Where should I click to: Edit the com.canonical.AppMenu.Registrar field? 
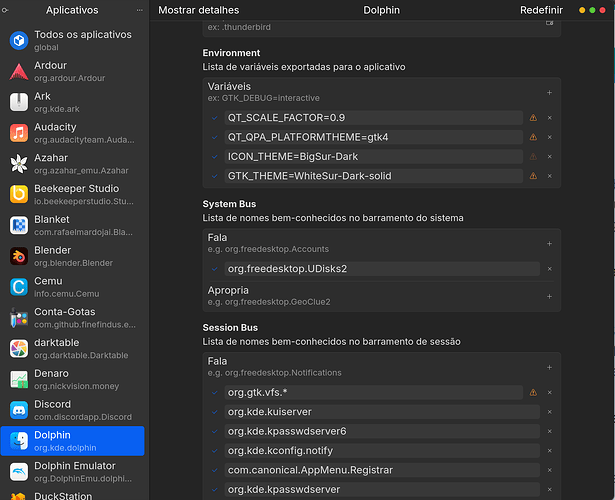point(382,470)
